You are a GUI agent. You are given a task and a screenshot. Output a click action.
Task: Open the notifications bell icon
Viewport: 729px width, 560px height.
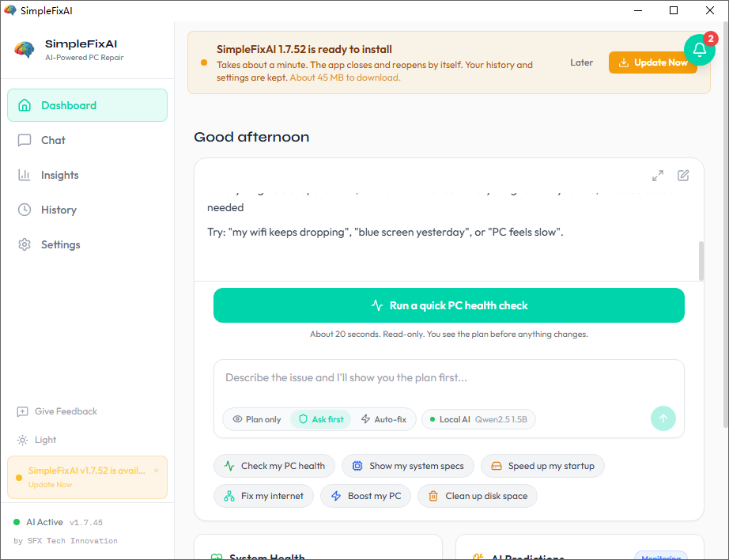699,50
